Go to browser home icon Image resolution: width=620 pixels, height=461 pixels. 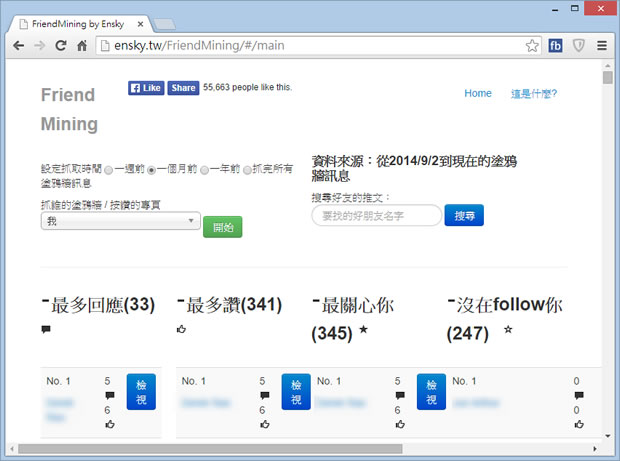[x=82, y=46]
